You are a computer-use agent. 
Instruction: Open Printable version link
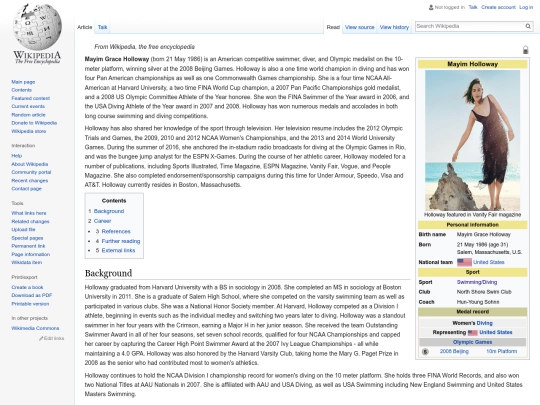pyautogui.click(x=30, y=304)
